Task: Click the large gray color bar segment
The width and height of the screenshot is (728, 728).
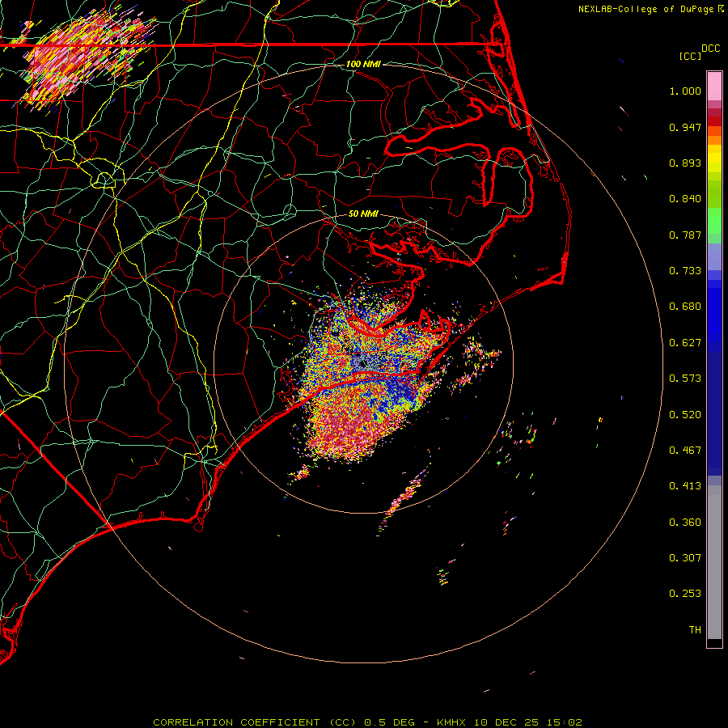Action: coord(714,562)
